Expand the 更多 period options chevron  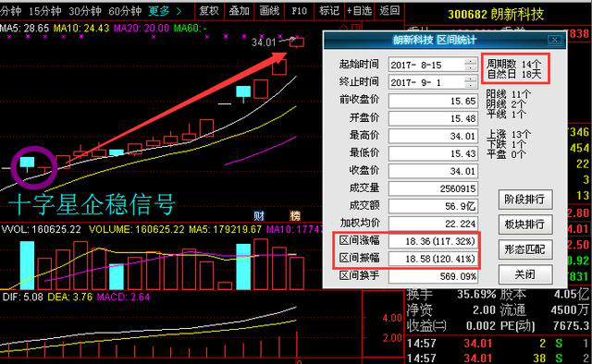(179, 11)
